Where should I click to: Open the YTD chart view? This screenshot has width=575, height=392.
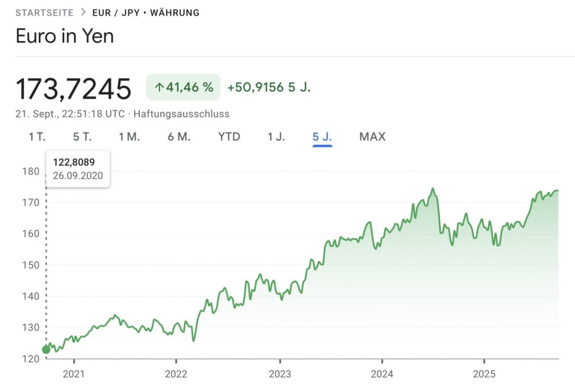click(228, 136)
